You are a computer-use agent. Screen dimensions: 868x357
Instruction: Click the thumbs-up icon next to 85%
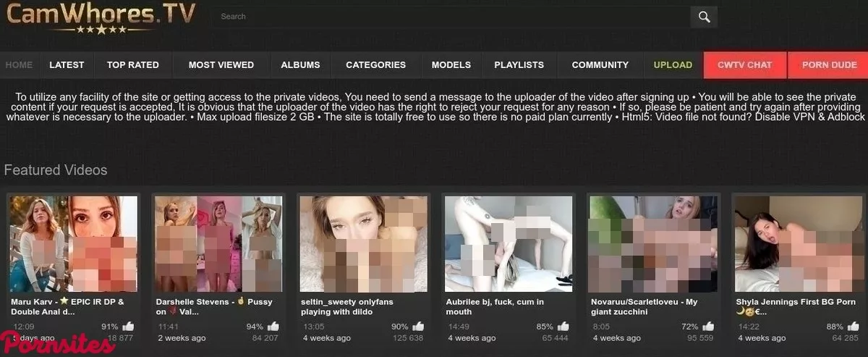563,327
